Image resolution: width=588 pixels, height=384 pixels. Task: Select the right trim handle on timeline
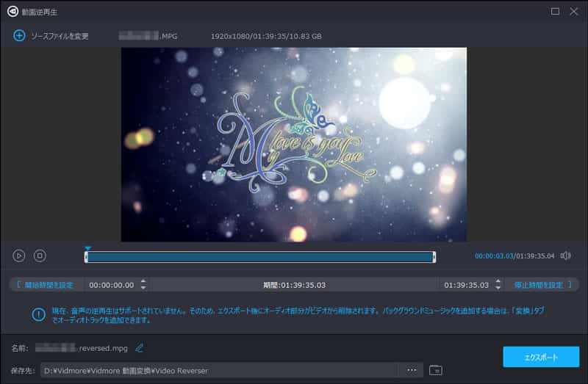pyautogui.click(x=434, y=257)
